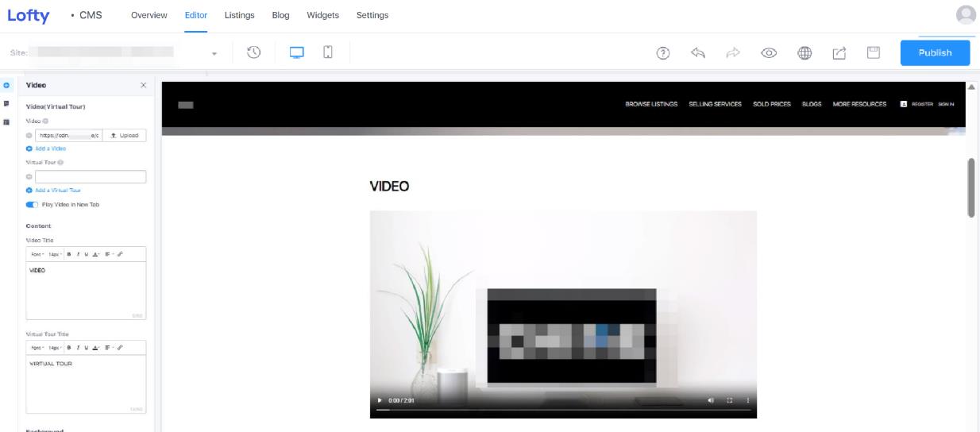Apply underline in Virtual Tour Title editor

[87, 348]
